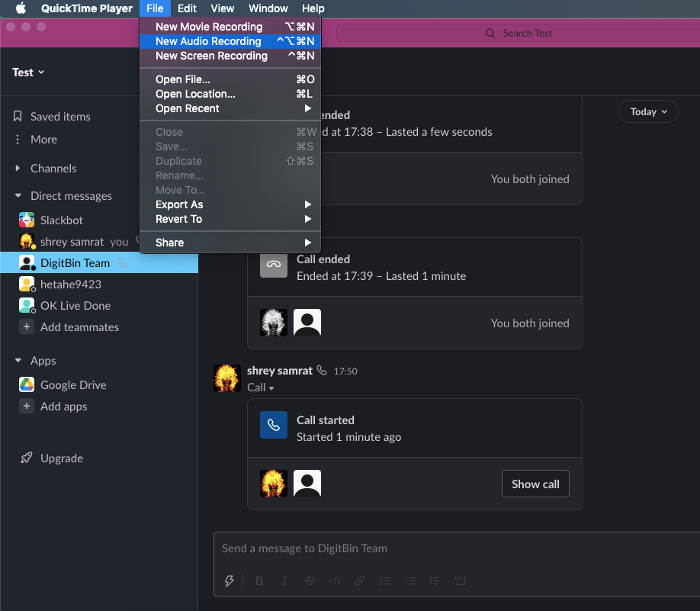
Task: Toggle strikethrough formatting
Action: click(x=310, y=580)
